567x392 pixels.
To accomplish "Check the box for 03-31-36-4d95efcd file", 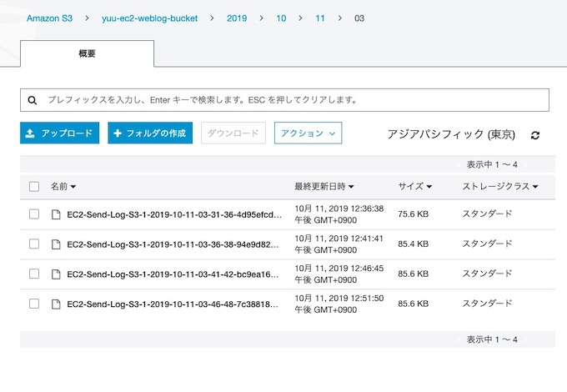I will coord(34,214).
